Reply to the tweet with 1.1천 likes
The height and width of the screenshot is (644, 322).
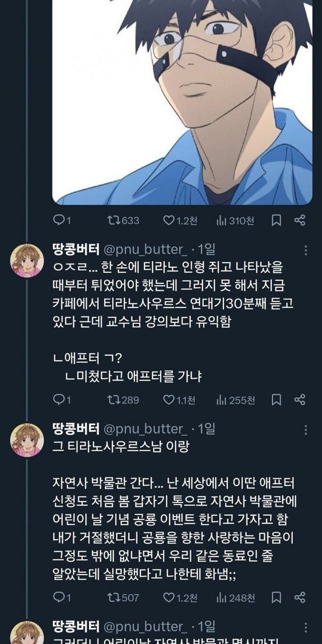[x=58, y=400]
